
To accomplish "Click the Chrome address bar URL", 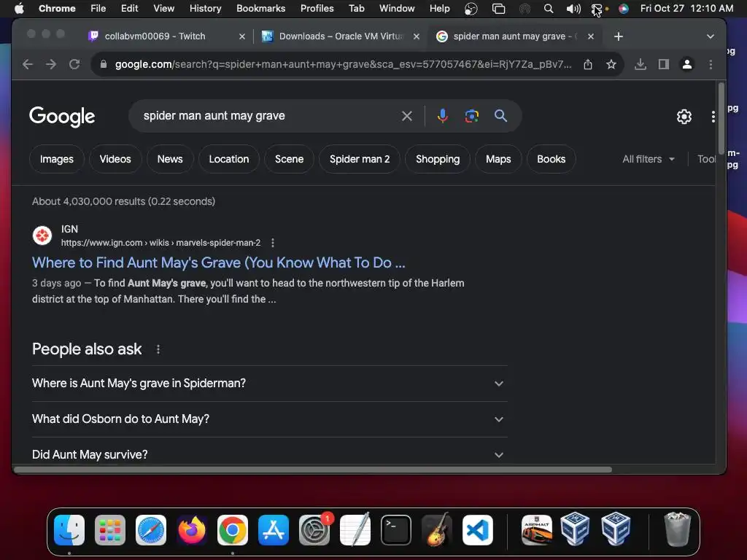I will coord(343,64).
